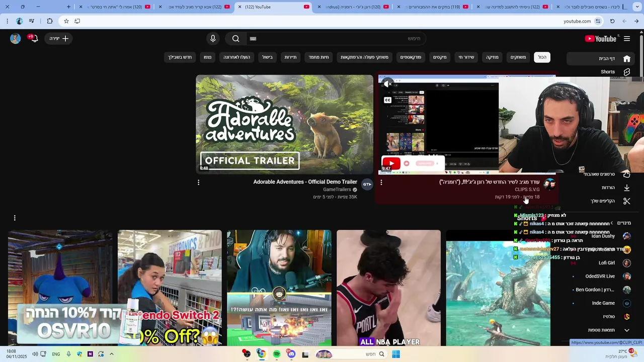Screen dimensions: 644x362
Task: Open Spotify from the taskbar
Action: [x=276, y=354]
